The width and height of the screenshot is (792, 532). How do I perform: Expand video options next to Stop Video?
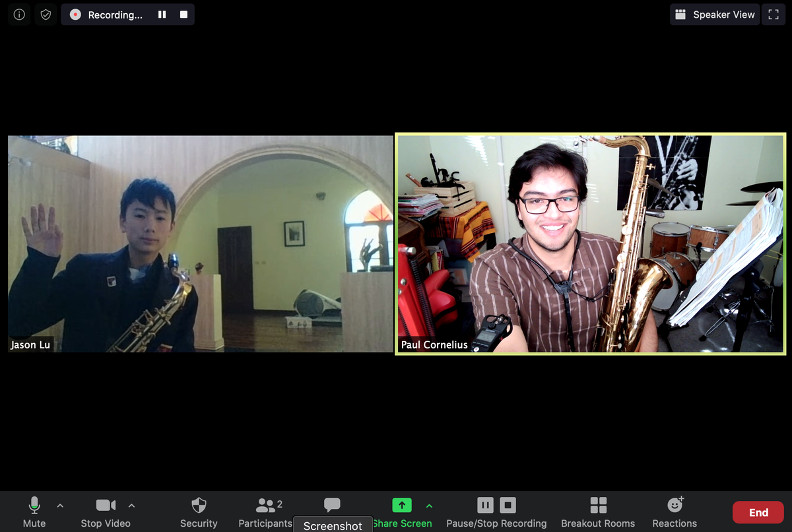coord(131,506)
